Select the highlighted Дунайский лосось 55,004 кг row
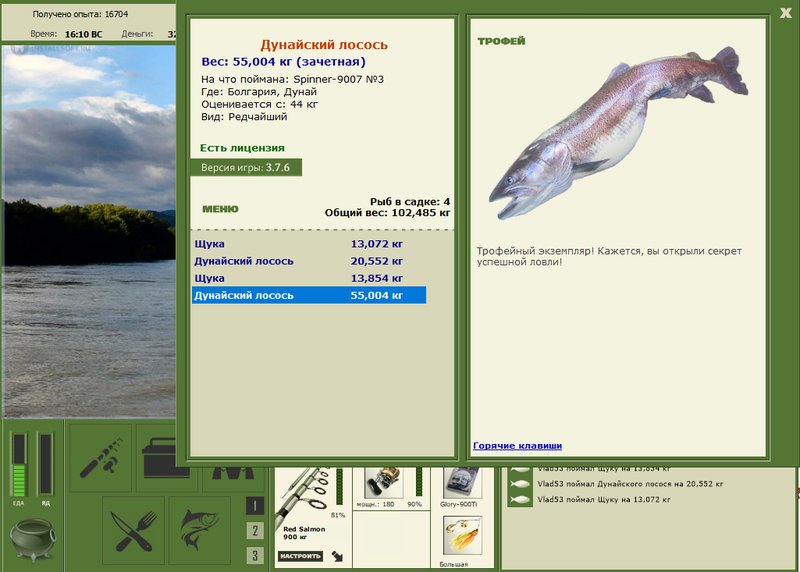800x572 pixels. tap(309, 295)
